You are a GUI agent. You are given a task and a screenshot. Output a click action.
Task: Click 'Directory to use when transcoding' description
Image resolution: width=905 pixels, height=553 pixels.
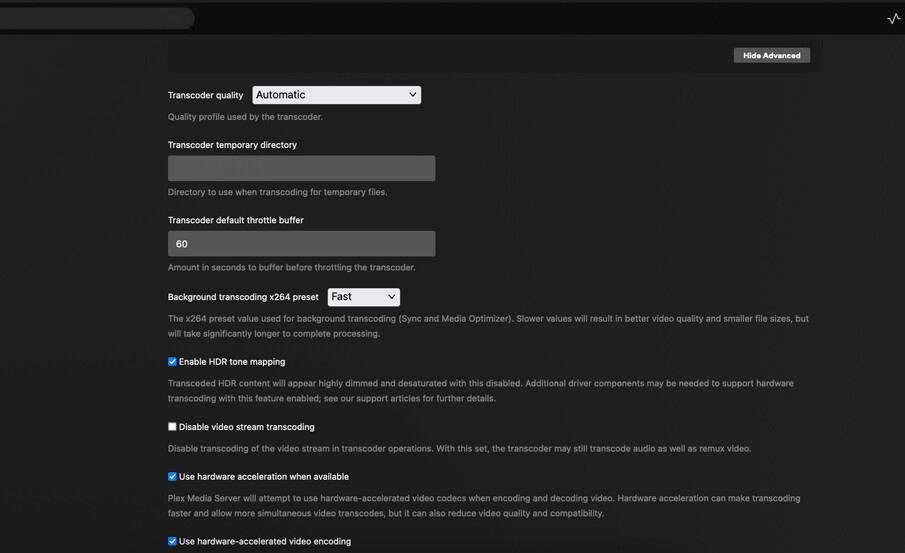pos(278,192)
